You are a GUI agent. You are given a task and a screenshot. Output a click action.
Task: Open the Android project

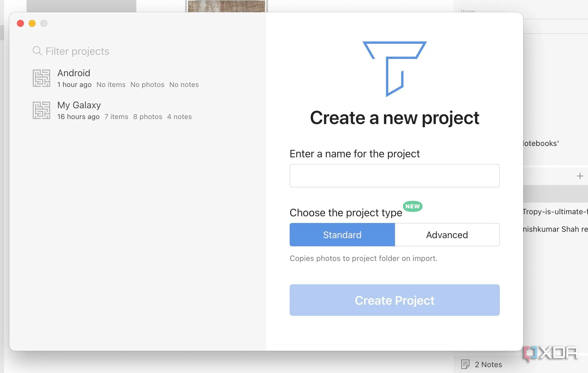[x=137, y=78]
